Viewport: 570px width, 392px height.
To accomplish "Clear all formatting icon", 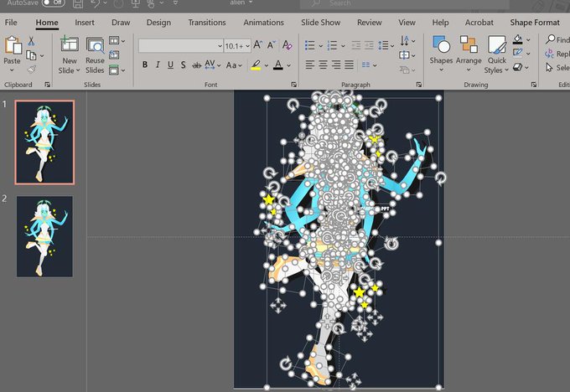I will [x=287, y=45].
